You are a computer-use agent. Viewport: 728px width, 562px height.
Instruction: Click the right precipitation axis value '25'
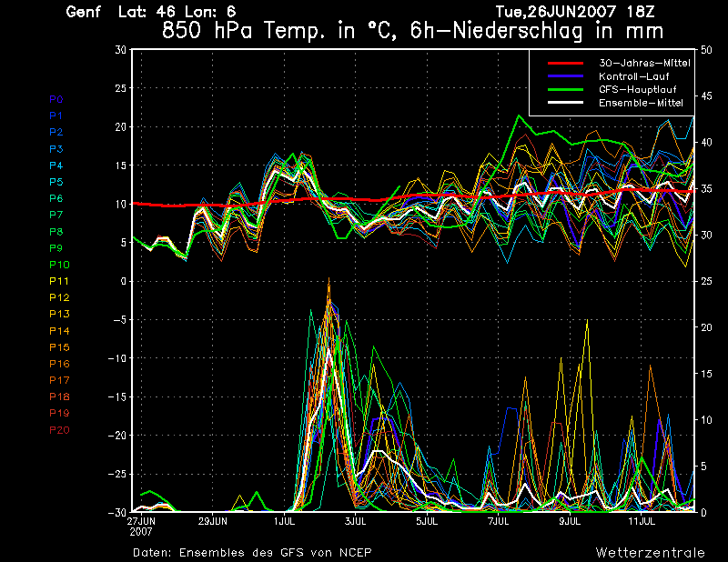tap(706, 281)
